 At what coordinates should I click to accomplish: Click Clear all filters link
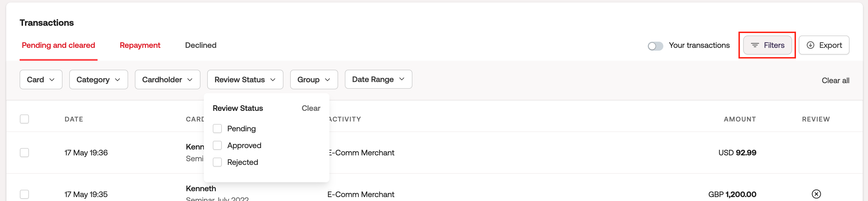(835, 80)
